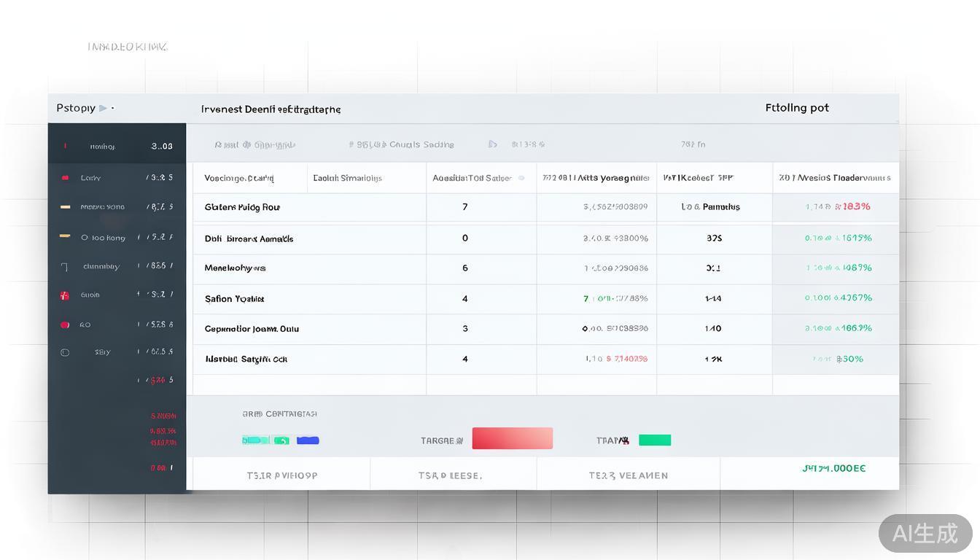Click the hollow circle icon in the last sidebar row
The height and width of the screenshot is (560, 980).
tap(64, 353)
